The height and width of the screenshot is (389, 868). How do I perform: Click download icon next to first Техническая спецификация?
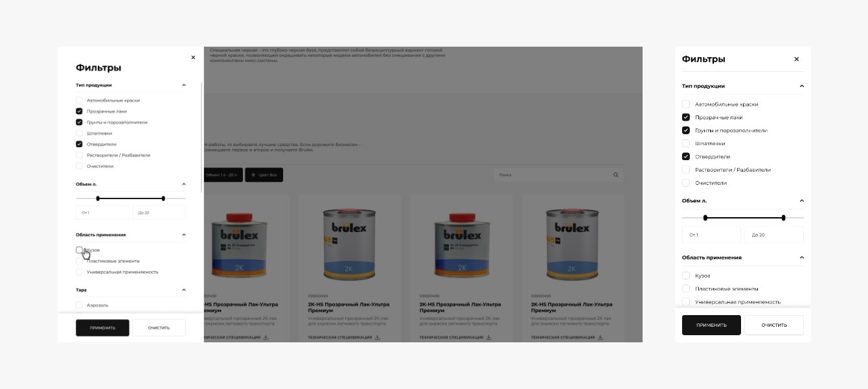coord(266,337)
